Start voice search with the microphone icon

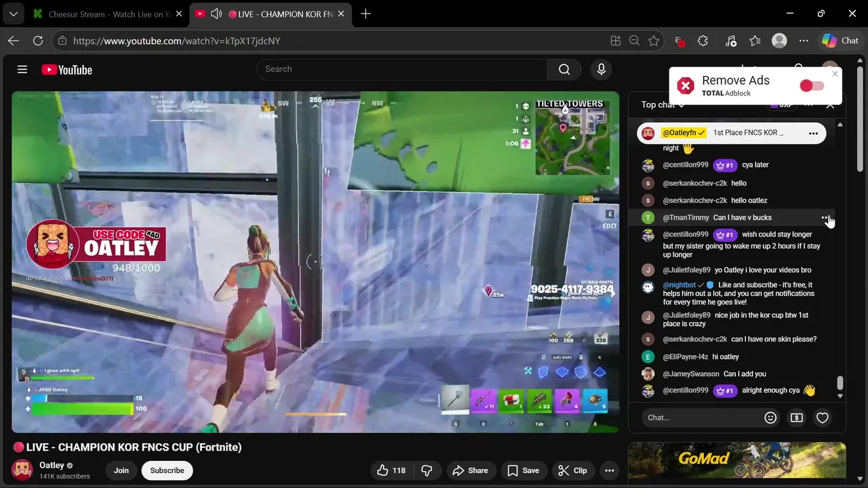(601, 69)
